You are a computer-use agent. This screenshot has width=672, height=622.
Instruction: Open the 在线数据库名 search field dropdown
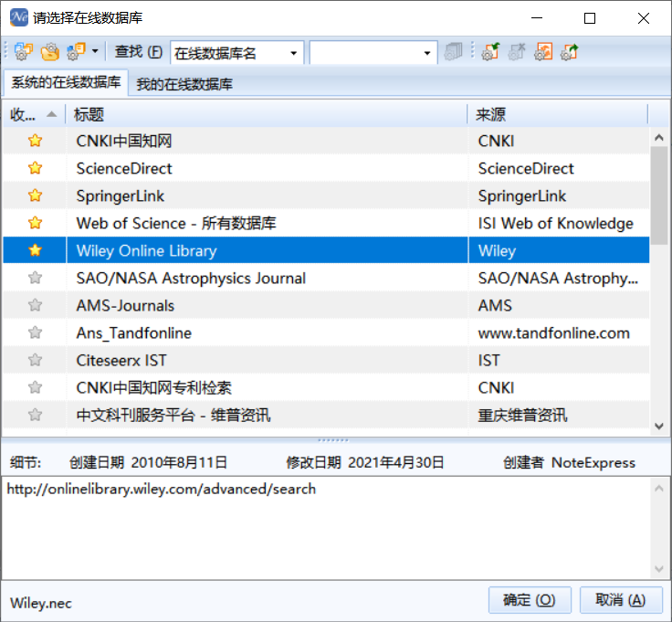pyautogui.click(x=294, y=53)
